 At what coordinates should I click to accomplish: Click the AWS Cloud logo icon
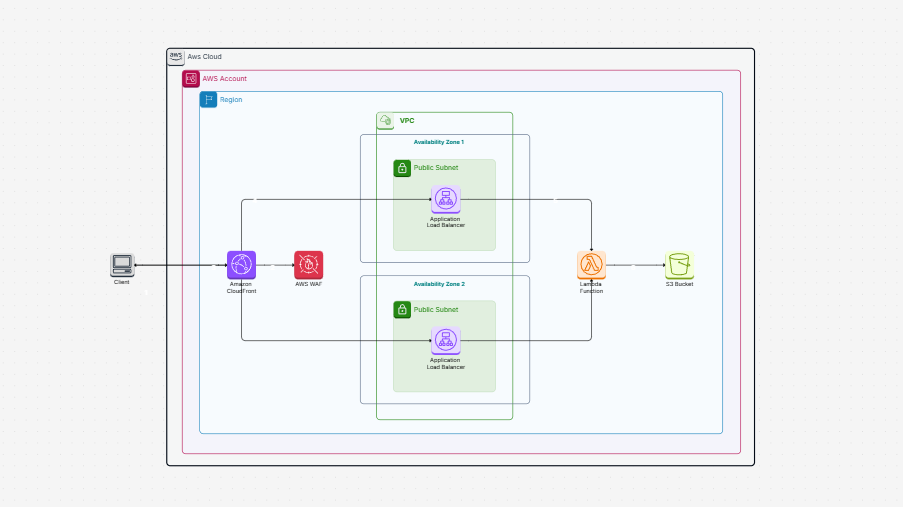[x=176, y=57]
